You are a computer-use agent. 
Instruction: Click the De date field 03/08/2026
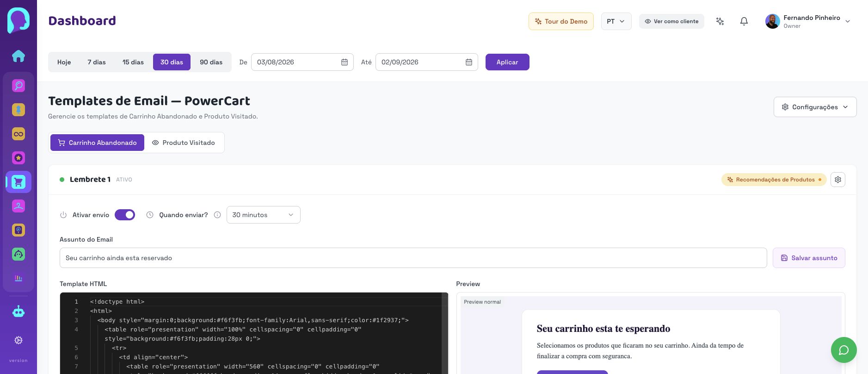[x=302, y=62]
